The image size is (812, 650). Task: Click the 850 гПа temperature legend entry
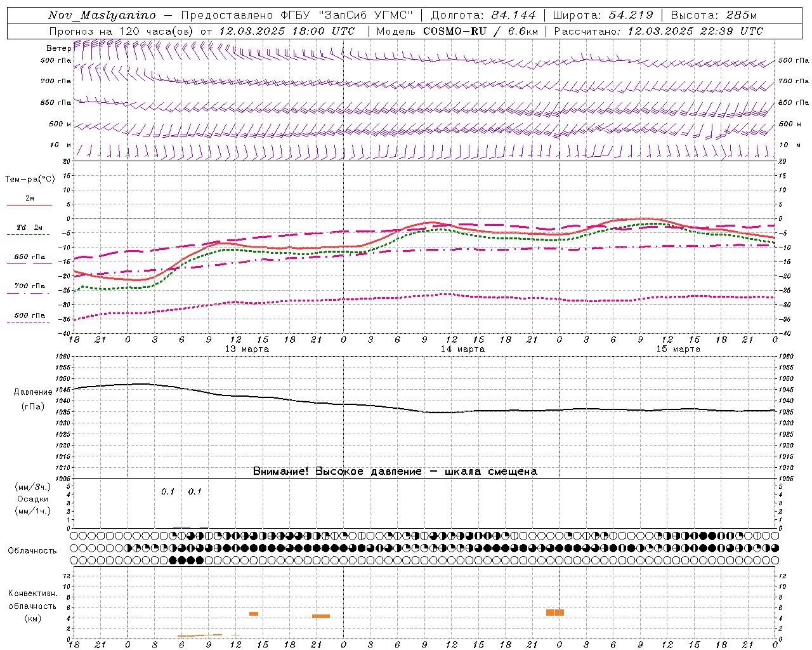tap(29, 260)
